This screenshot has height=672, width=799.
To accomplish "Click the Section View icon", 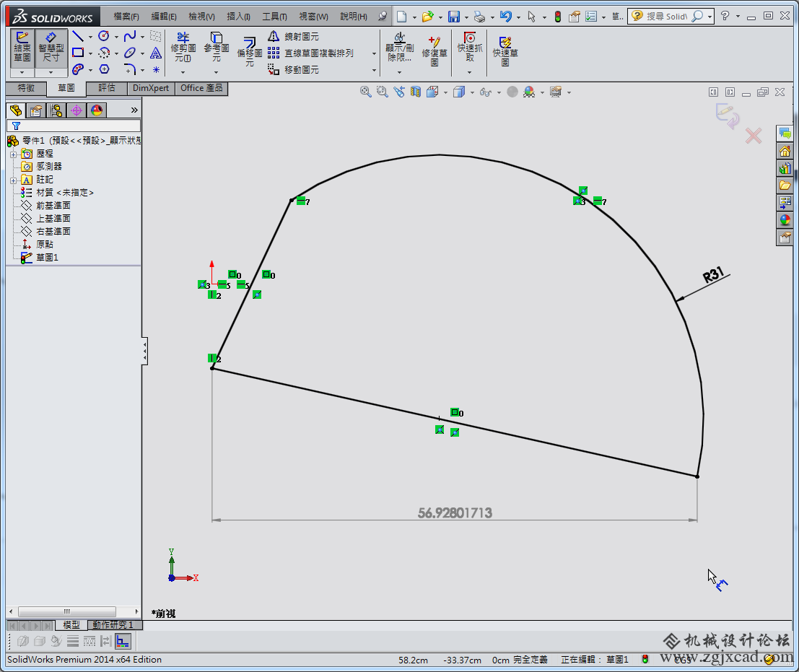I will (416, 92).
